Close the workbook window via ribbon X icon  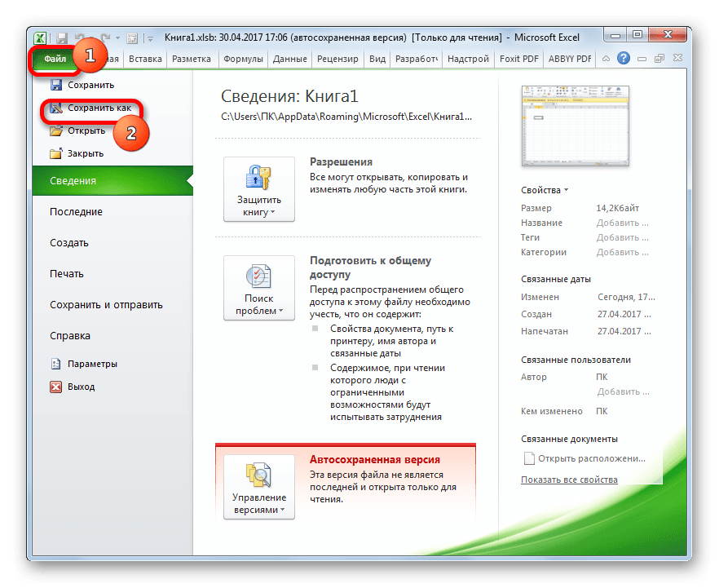click(677, 58)
